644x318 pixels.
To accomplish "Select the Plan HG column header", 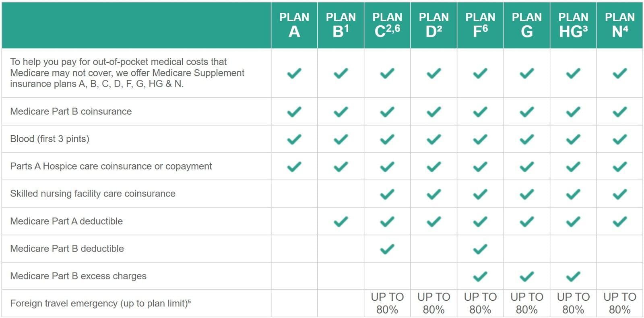I will 573,25.
